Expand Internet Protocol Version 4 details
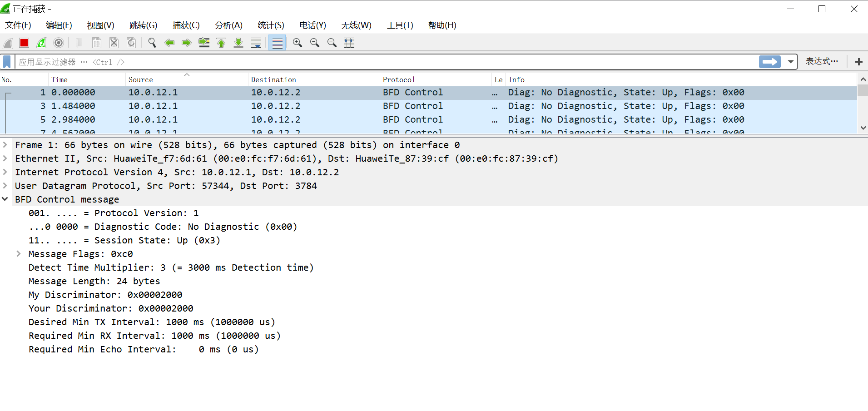 tap(5, 172)
